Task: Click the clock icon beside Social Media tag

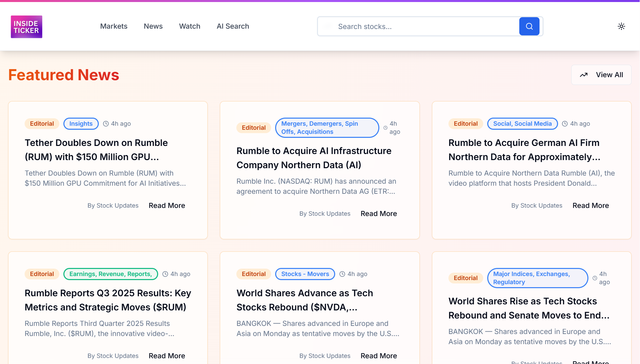Action: pyautogui.click(x=565, y=124)
